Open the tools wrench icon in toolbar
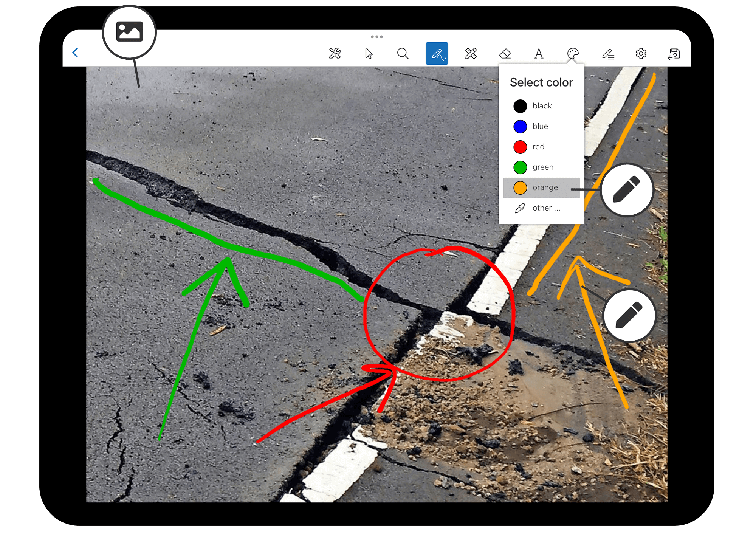This screenshot has height=533, width=756. 335,54
